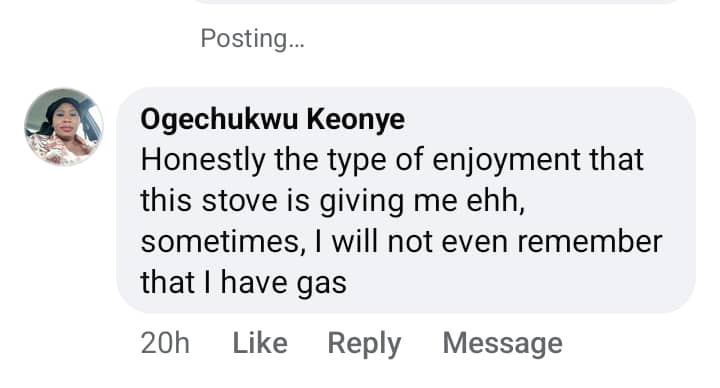Image resolution: width=720 pixels, height=388 pixels.
Task: Click the word remember in the comment
Action: click(590, 242)
